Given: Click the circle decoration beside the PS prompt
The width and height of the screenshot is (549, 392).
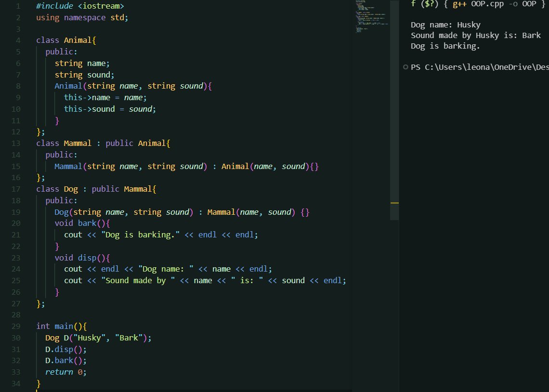Looking at the screenshot, I should click(x=405, y=67).
